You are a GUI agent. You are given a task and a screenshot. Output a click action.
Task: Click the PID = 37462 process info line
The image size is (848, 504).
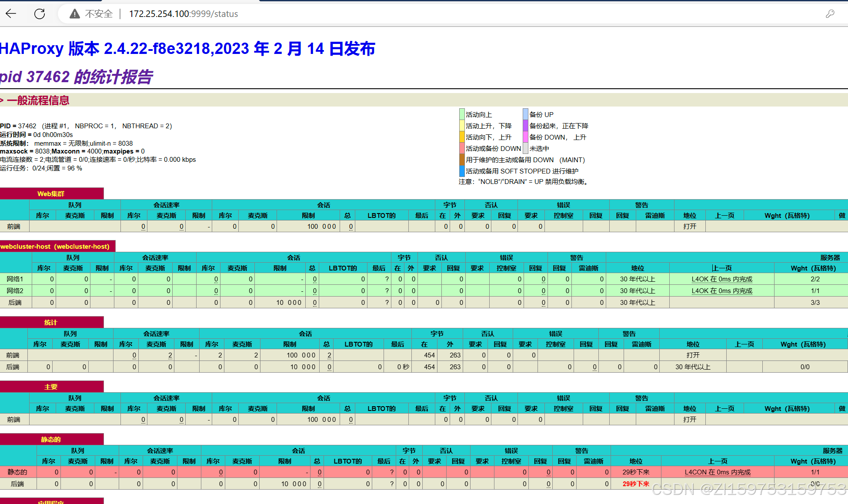click(86, 126)
